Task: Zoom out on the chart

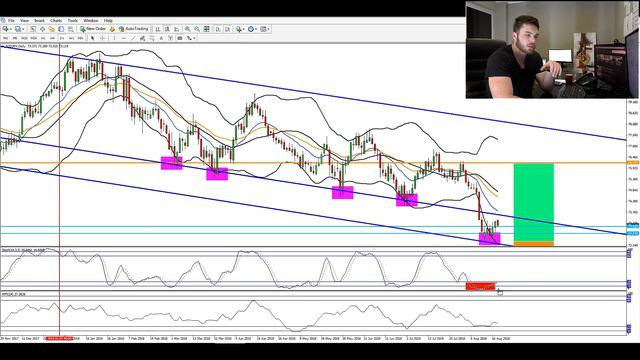Action: coord(197,29)
